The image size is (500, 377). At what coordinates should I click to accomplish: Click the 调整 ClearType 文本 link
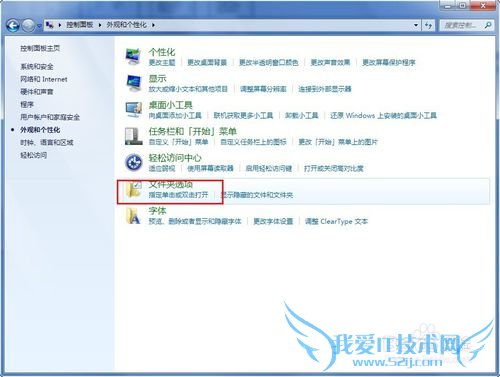[x=336, y=221]
